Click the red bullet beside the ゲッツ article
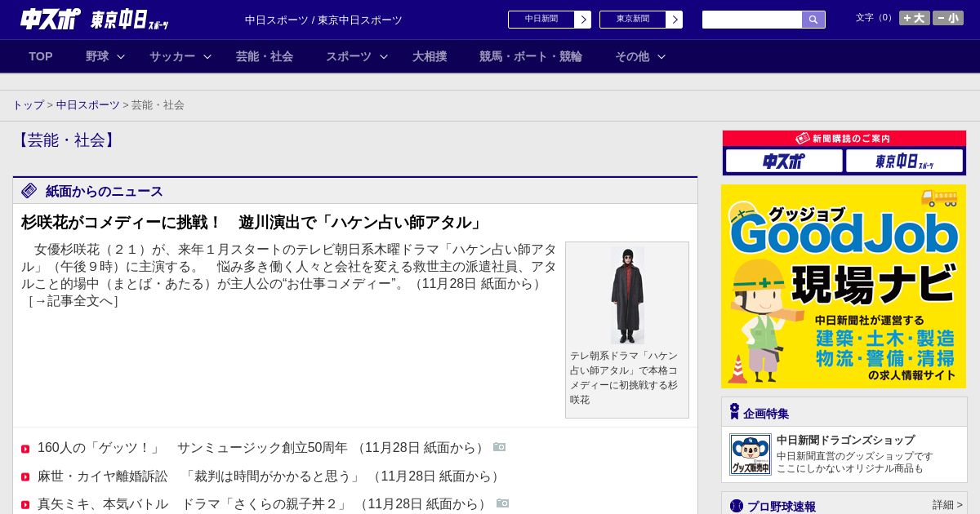This screenshot has height=514, width=980. (25, 449)
